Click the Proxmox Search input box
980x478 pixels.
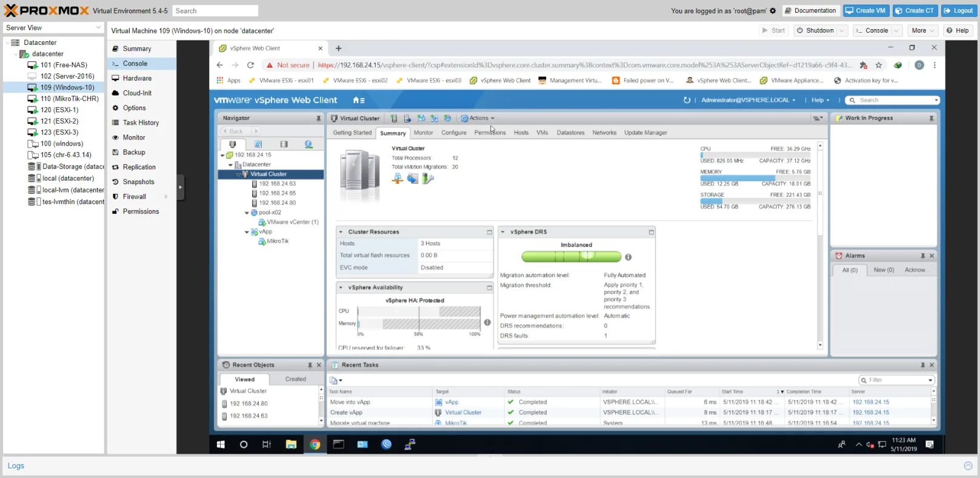click(x=215, y=11)
